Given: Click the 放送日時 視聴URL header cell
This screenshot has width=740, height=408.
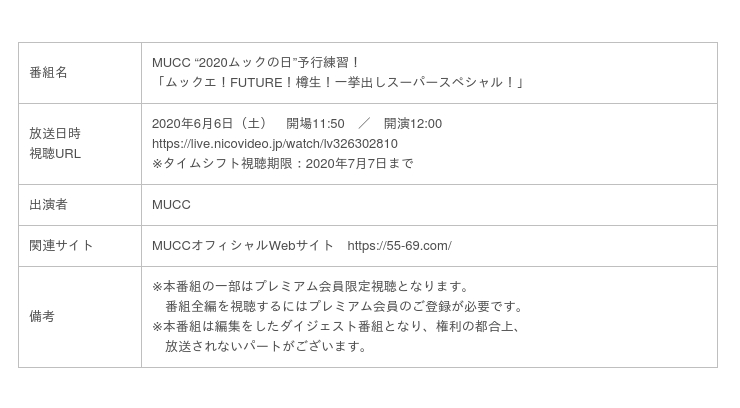Looking at the screenshot, I should pyautogui.click(x=80, y=144).
